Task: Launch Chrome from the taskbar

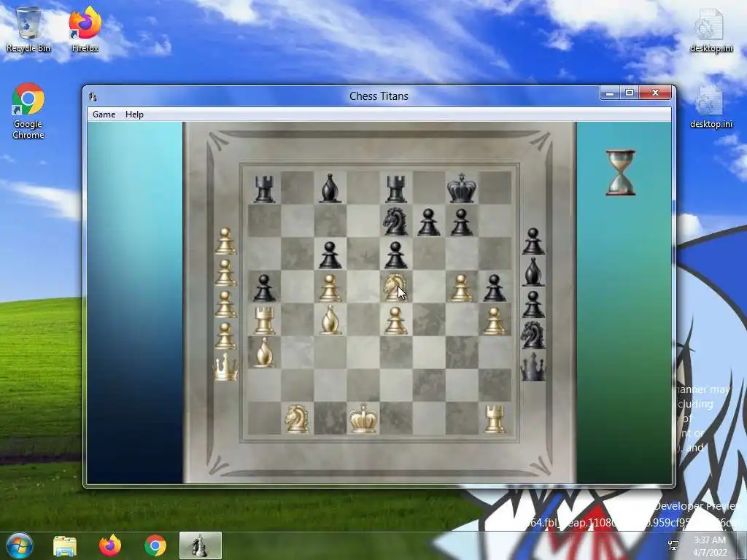Action: click(x=155, y=545)
